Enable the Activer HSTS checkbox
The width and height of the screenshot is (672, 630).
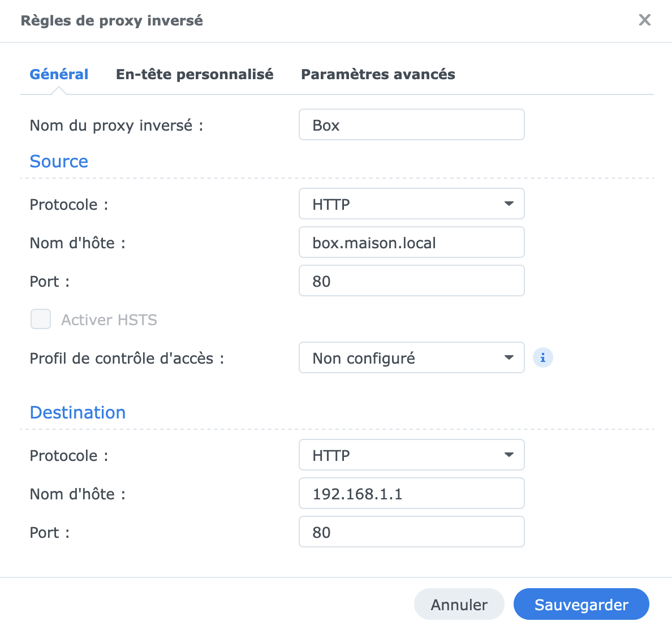(x=41, y=320)
